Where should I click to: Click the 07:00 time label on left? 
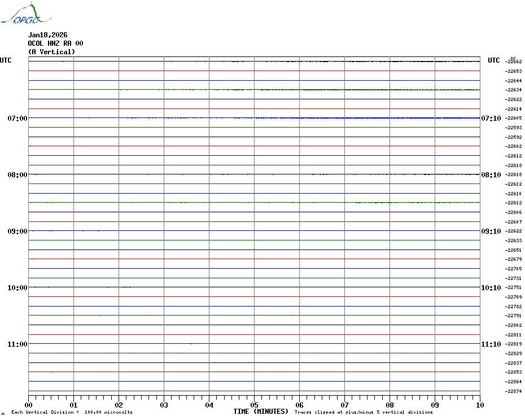pyautogui.click(x=17, y=119)
